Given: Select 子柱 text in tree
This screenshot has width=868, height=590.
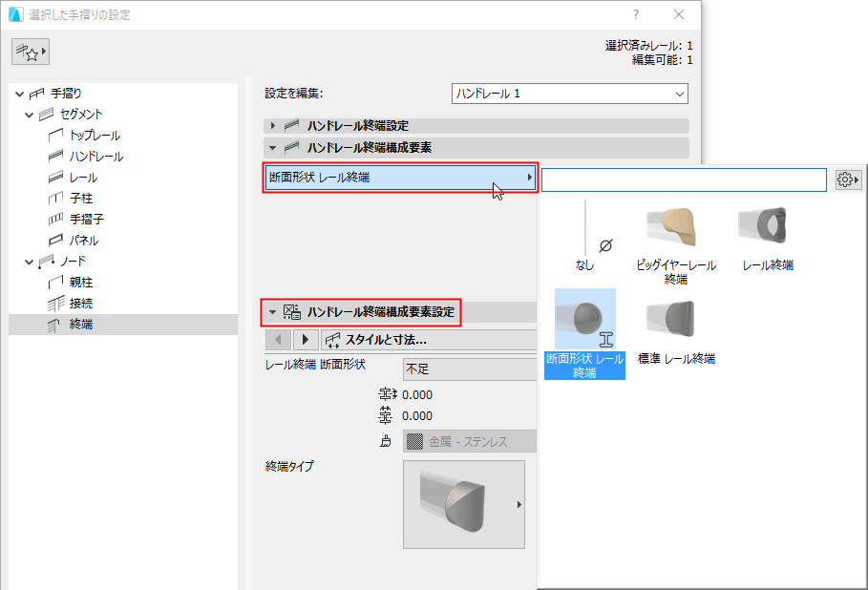Looking at the screenshot, I should (x=81, y=199).
